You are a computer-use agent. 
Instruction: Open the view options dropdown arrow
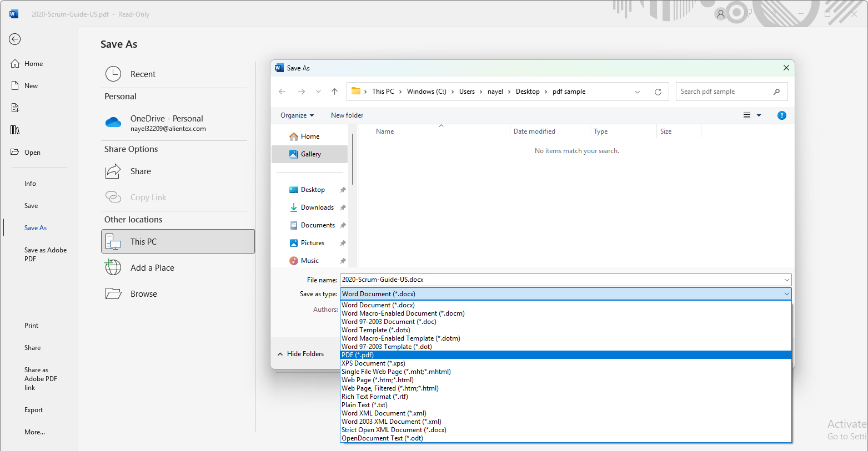pos(759,115)
